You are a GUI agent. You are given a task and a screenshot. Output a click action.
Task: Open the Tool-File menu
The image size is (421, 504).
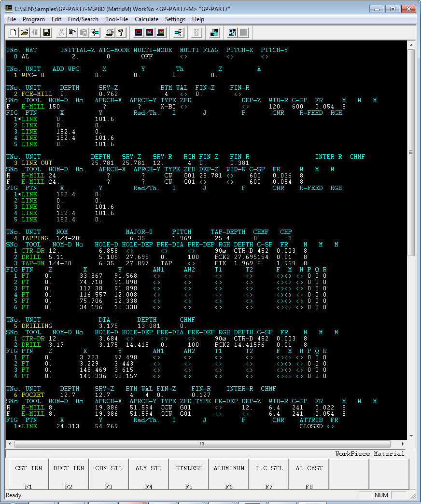tap(116, 19)
